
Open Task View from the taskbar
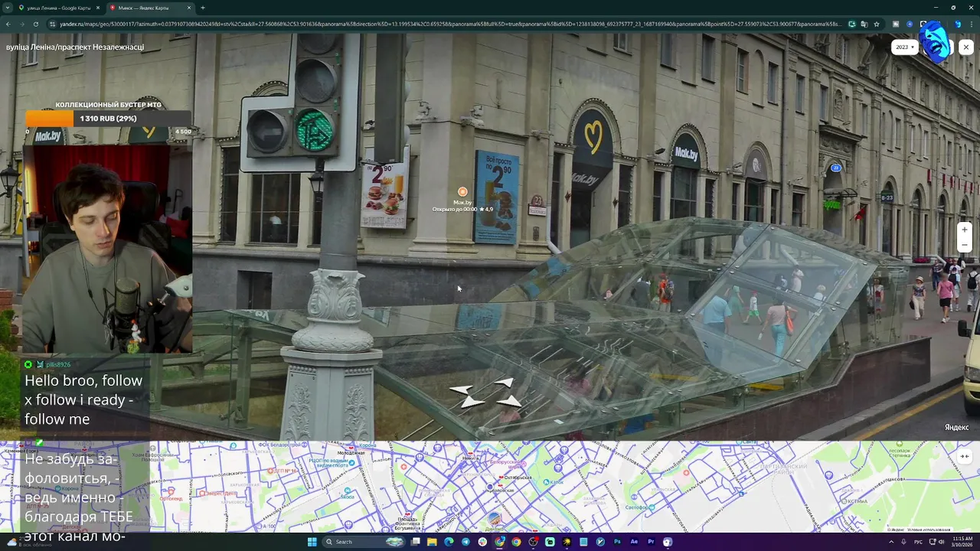click(x=415, y=542)
